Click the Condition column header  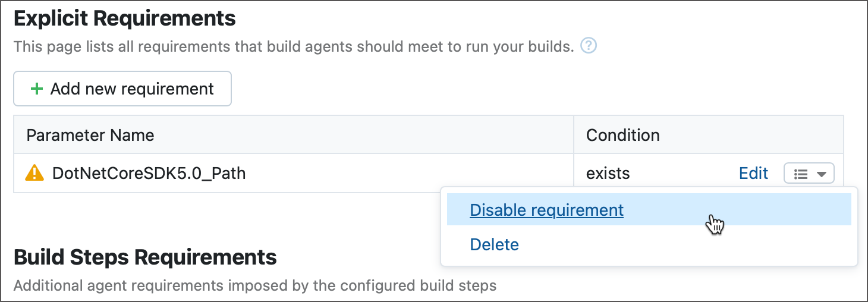coord(622,135)
